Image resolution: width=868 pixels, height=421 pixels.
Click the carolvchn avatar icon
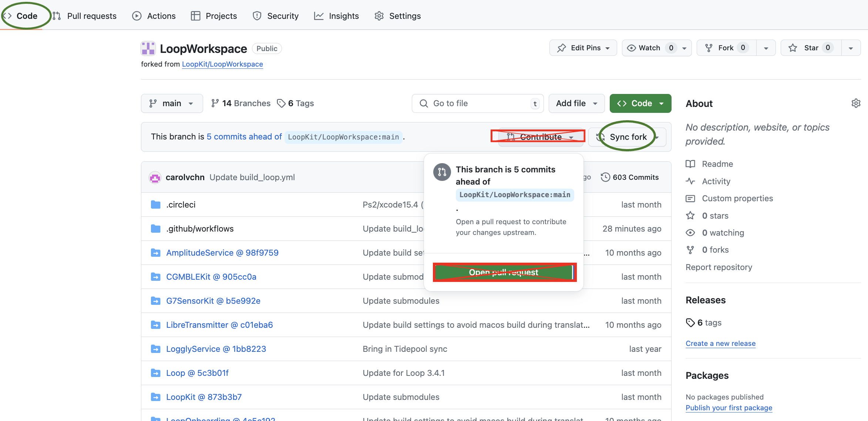coord(155,178)
